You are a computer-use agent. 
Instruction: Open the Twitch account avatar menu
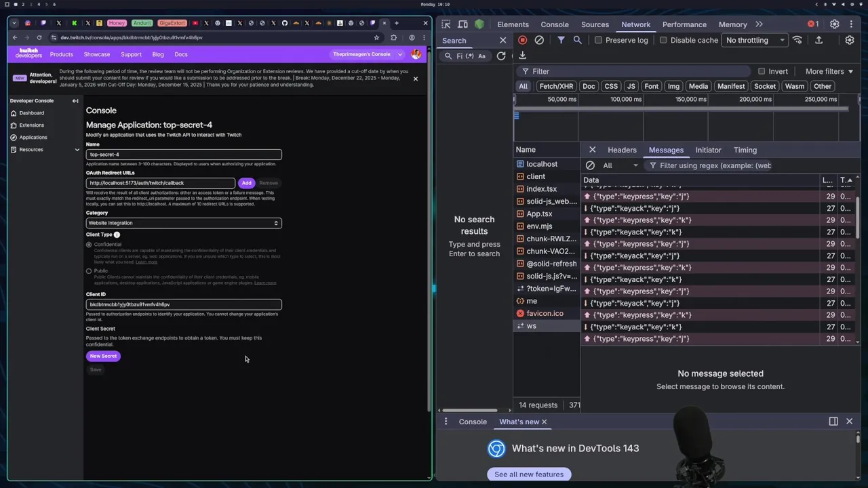tap(416, 54)
